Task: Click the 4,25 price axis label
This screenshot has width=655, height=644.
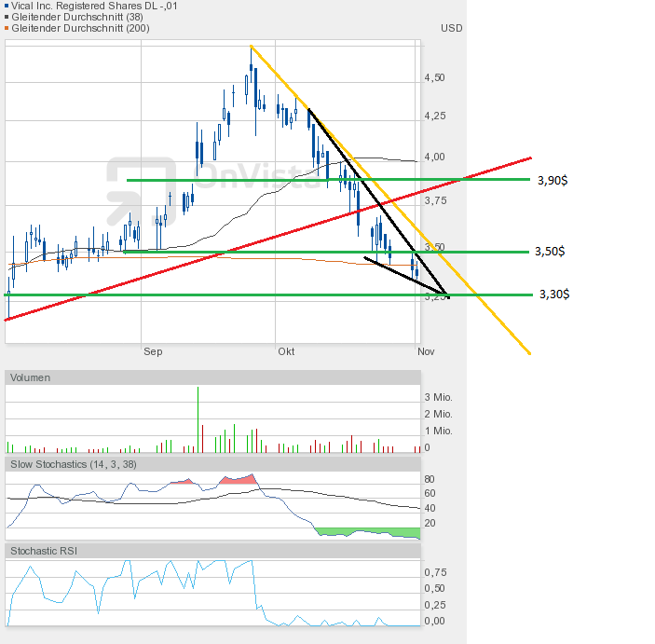Action: (x=435, y=116)
